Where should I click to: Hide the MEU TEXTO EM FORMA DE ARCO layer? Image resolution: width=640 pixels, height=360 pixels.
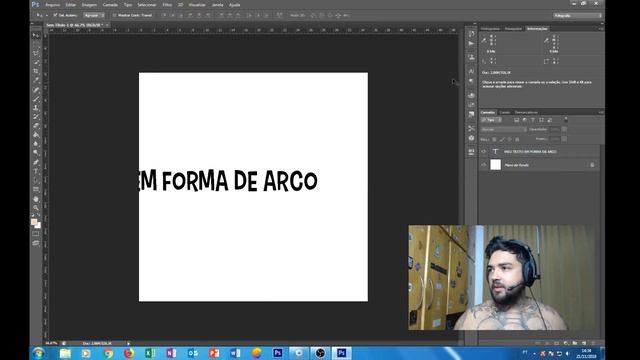pos(484,151)
